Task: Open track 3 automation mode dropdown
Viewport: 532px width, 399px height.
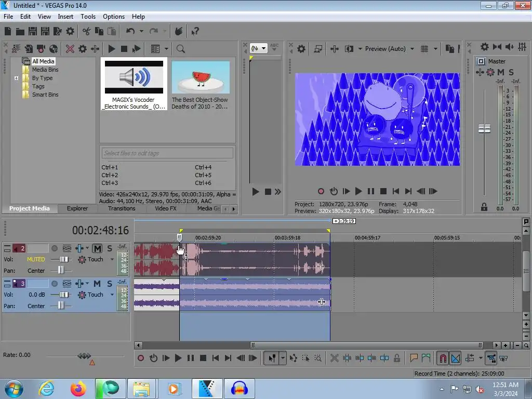Action: click(112, 295)
